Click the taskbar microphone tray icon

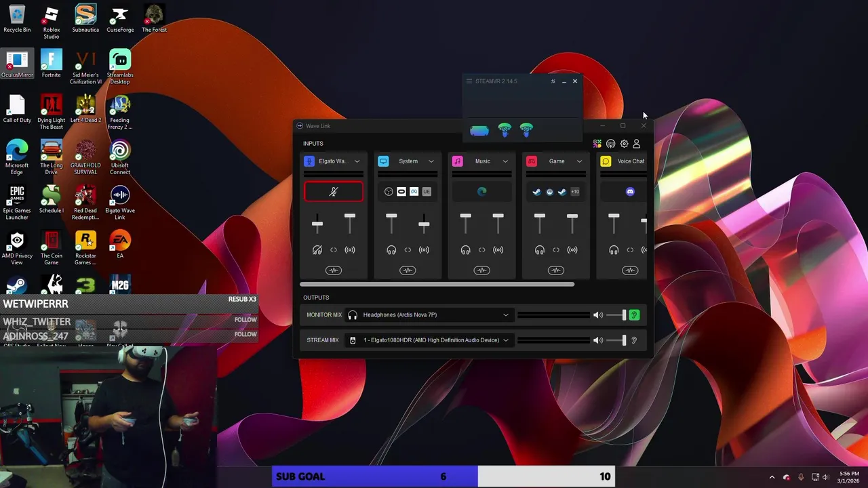coord(801,477)
